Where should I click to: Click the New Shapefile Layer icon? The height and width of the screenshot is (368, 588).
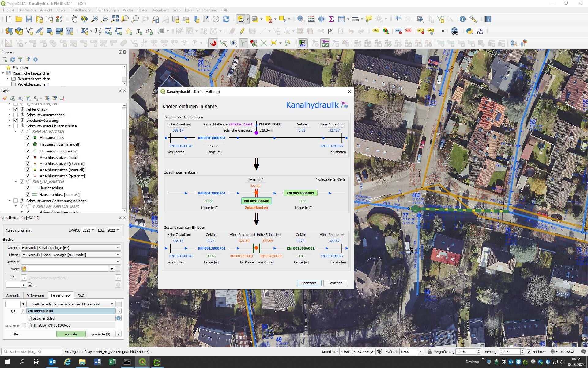29,31
